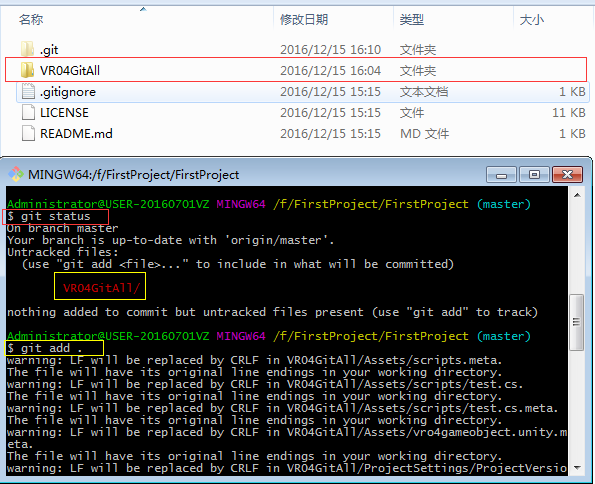
Task: Click the '$ git status' command line
Action: tap(49, 216)
